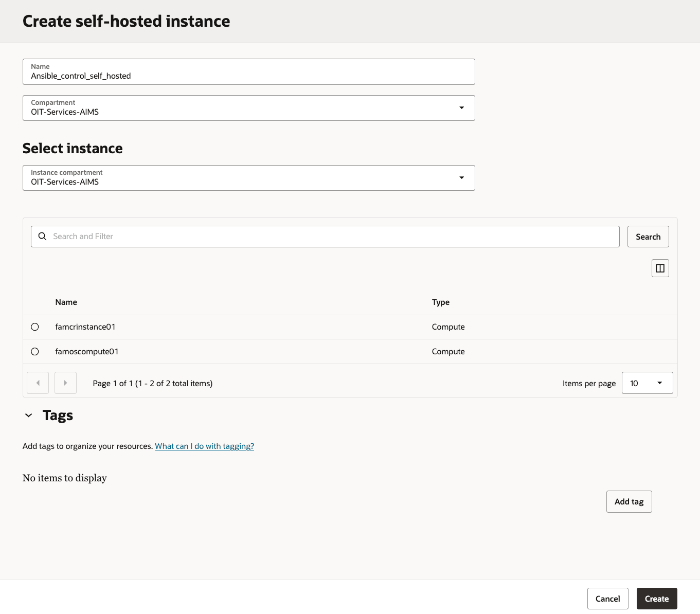
Task: Click the column layout settings icon
Action: click(x=660, y=268)
